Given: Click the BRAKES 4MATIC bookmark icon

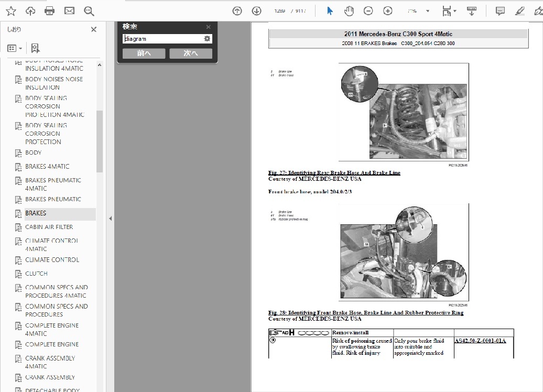Looking at the screenshot, I should [x=18, y=167].
